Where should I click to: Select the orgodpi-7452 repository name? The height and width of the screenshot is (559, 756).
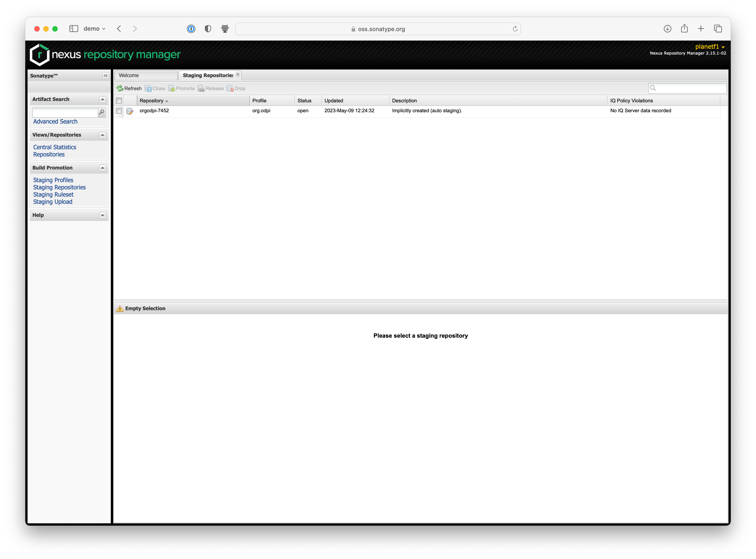coord(154,111)
